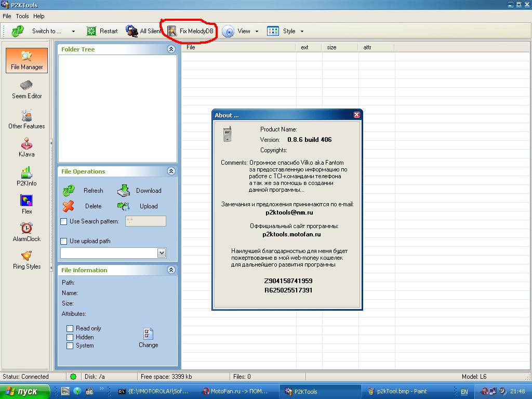Screen dimensions: 532x399
Task: Click Files: 0 status entry
Action: (242, 377)
